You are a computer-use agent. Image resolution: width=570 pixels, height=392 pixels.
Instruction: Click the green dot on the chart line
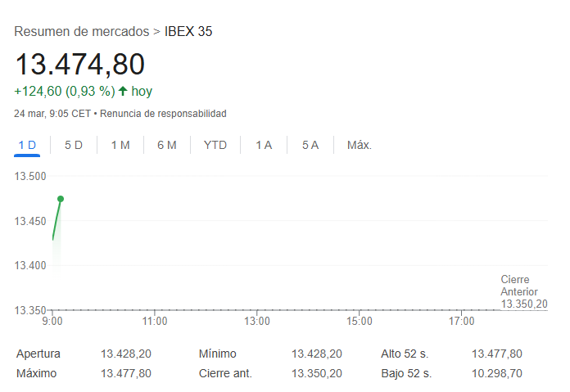61,199
